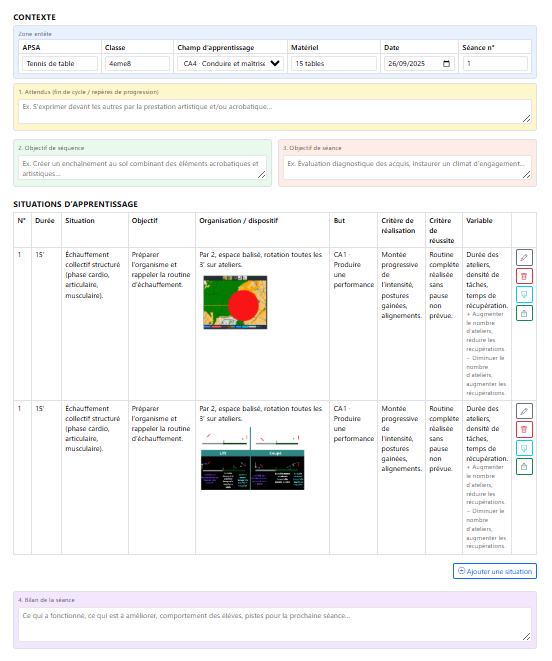This screenshot has width=552, height=661.
Task: Delete the situation row with the Lift/Coupé diagram
Action: [x=524, y=430]
